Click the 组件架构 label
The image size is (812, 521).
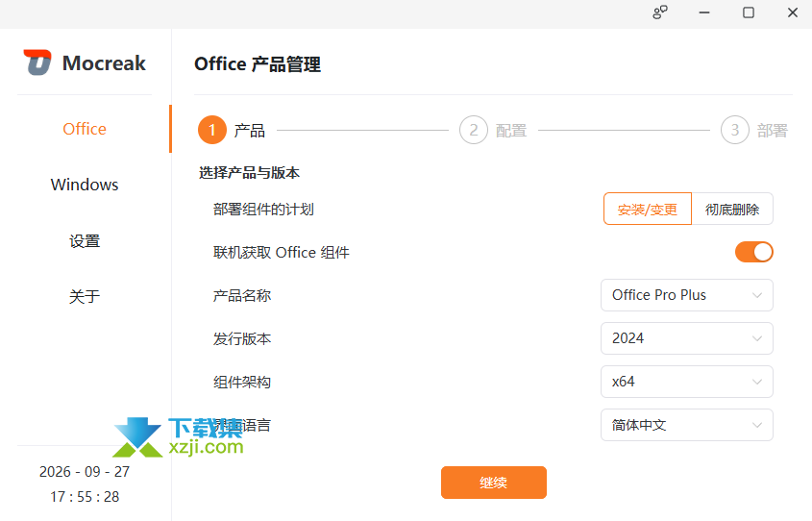[242, 383]
